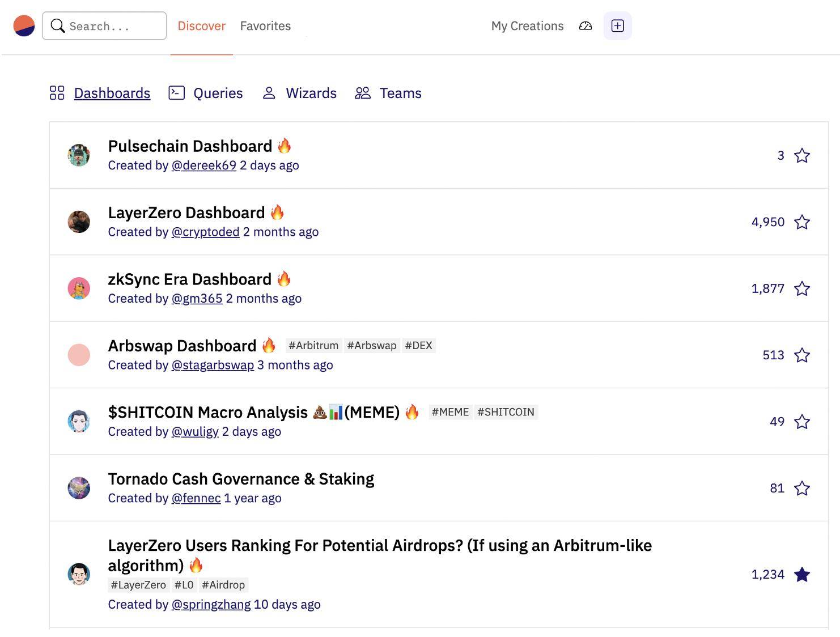This screenshot has height=637, width=840.
Task: Visit @dereek69 profile link
Action: [204, 165]
